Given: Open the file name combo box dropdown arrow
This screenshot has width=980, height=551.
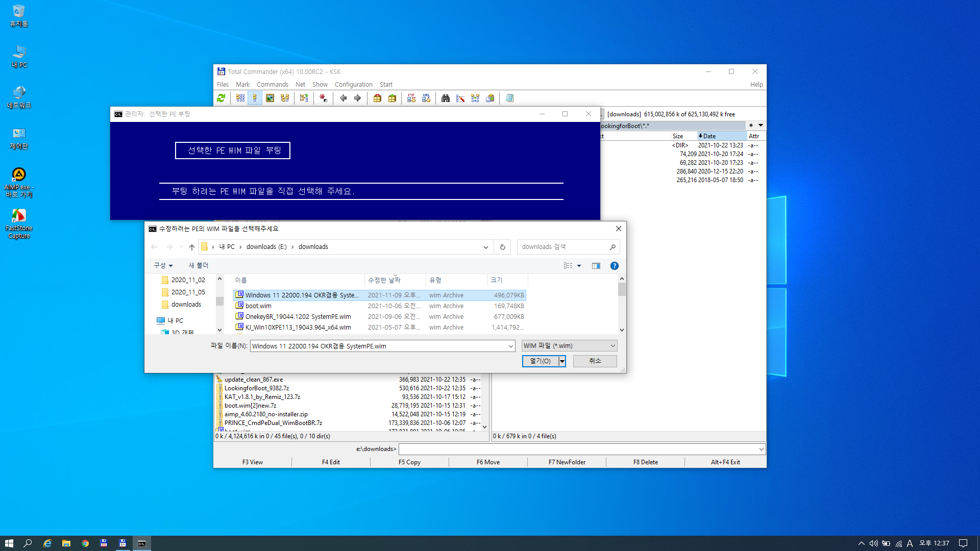Looking at the screenshot, I should pos(510,346).
